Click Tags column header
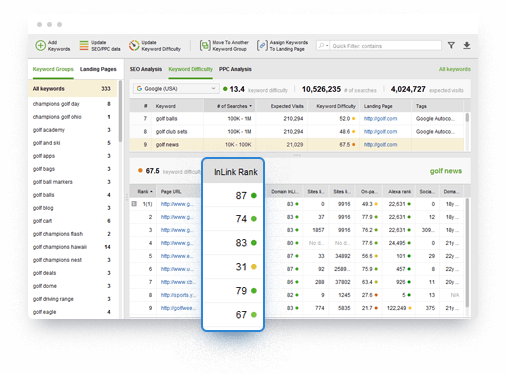This screenshot has height=374, width=506. (437, 106)
